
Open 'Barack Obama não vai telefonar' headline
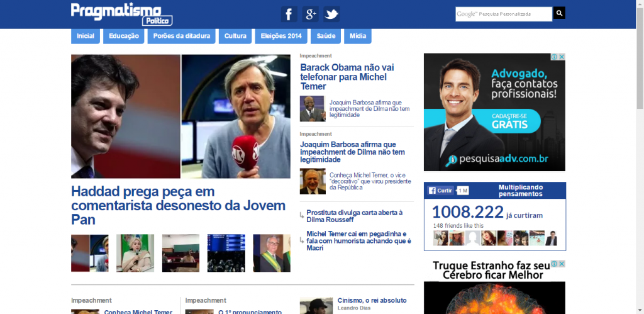[x=347, y=77]
